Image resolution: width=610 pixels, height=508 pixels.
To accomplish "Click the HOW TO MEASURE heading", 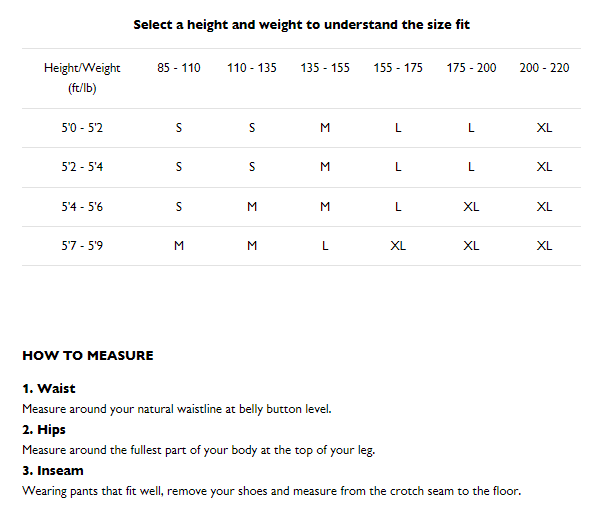I will 88,355.
